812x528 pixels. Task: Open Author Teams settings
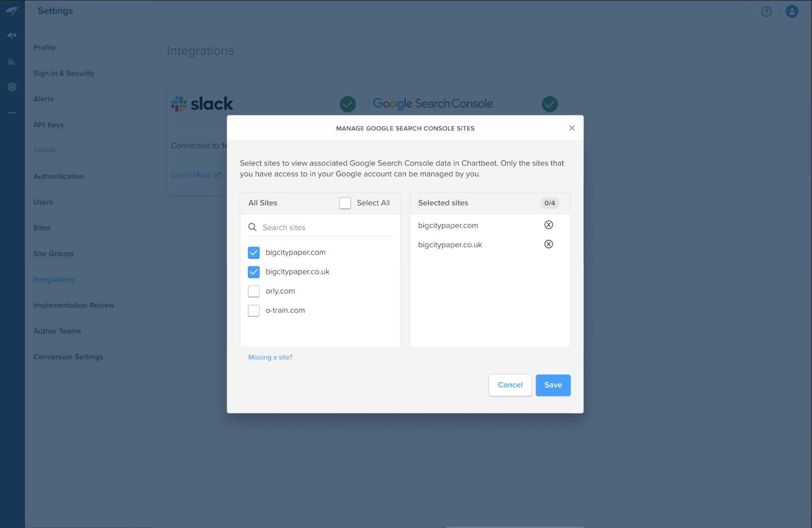click(x=57, y=331)
